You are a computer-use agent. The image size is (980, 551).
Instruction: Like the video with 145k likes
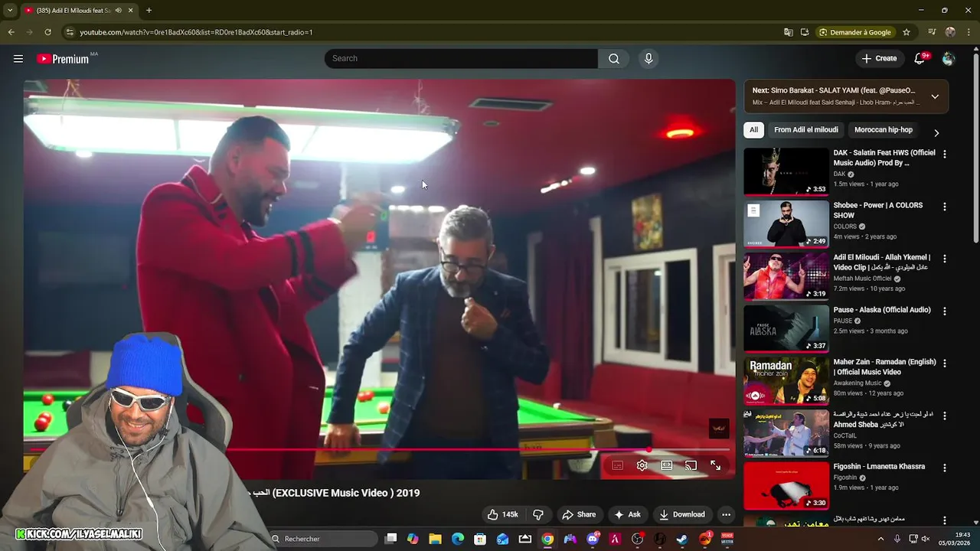coord(502,514)
